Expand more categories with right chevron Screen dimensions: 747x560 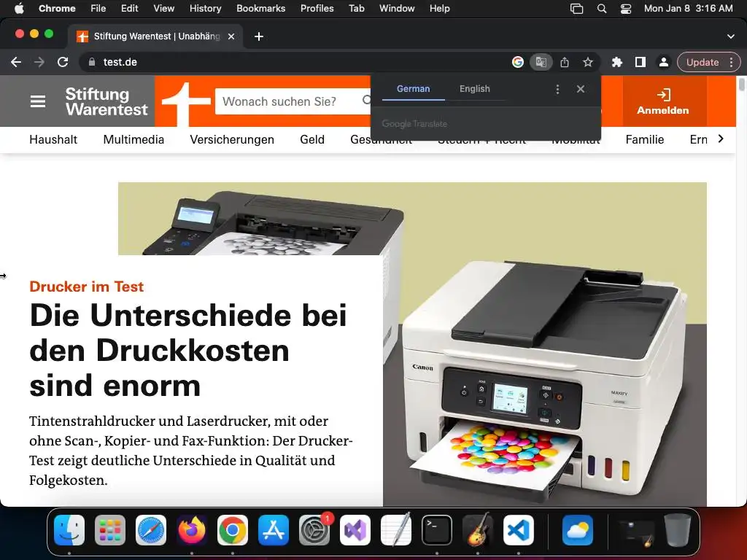[x=720, y=139]
